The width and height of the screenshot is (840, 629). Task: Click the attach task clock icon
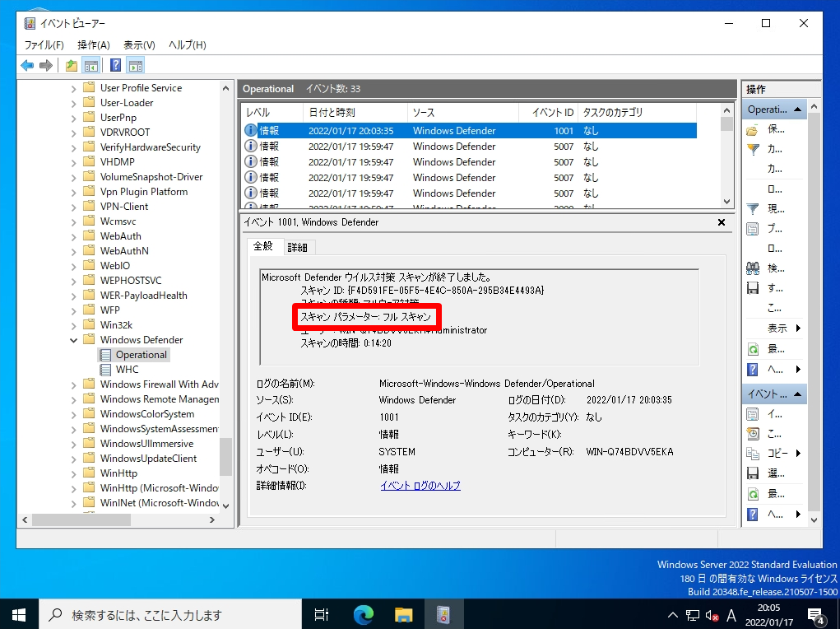753,434
